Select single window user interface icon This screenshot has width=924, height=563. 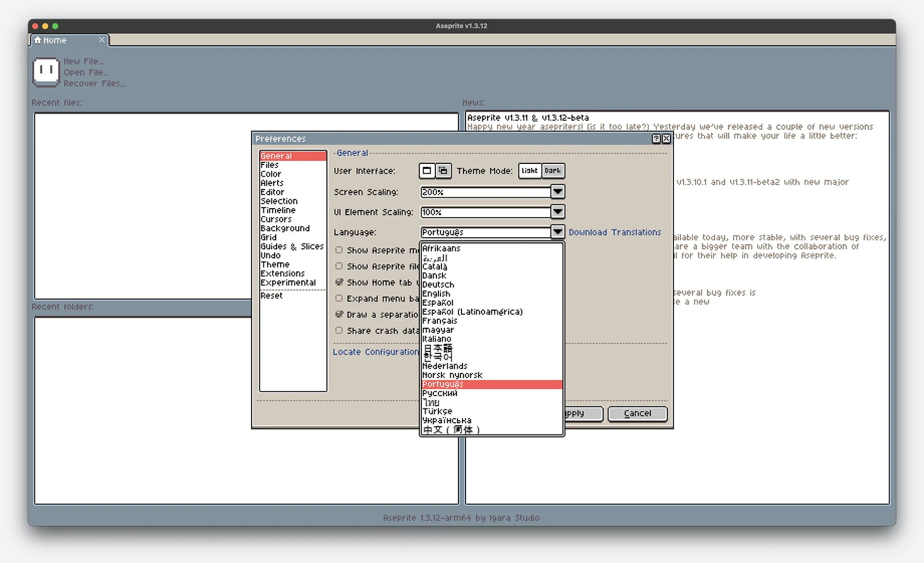click(x=427, y=171)
